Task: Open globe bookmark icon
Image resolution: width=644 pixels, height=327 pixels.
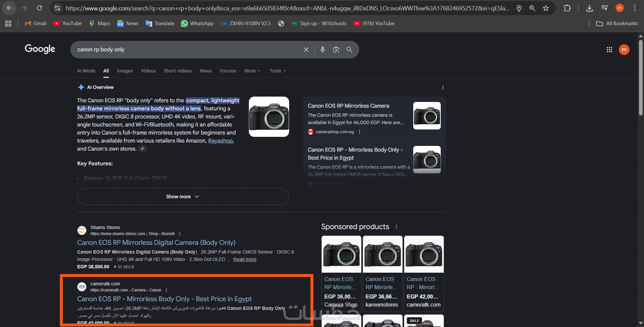Action: [x=281, y=23]
